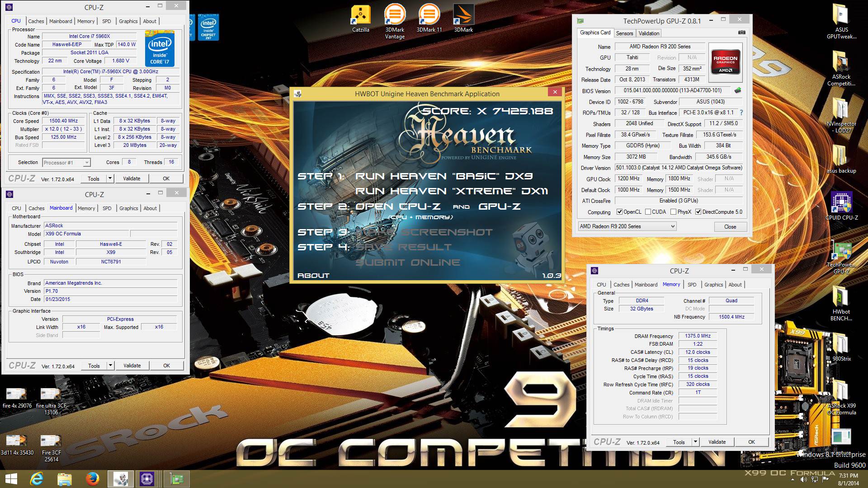
Task: Launch Firefox from the taskbar
Action: coord(92,479)
